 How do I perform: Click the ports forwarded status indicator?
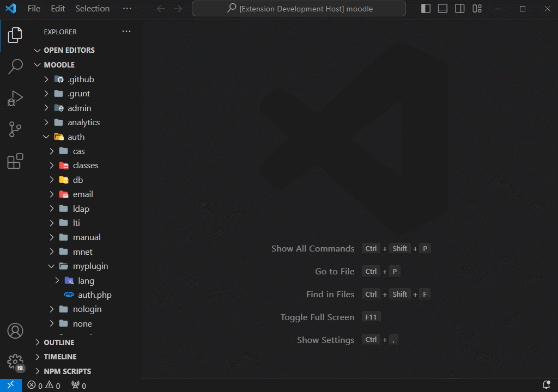pos(78,385)
